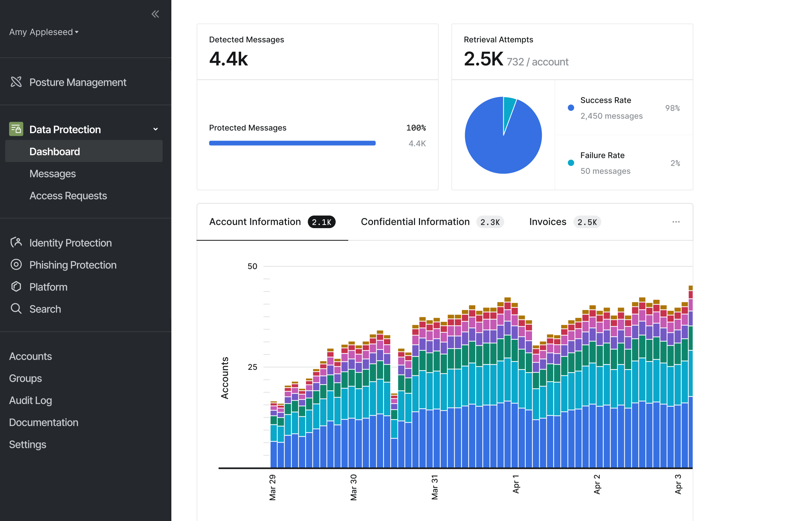Image resolution: width=812 pixels, height=521 pixels.
Task: Click the Protected Messages progress bar
Action: [292, 143]
